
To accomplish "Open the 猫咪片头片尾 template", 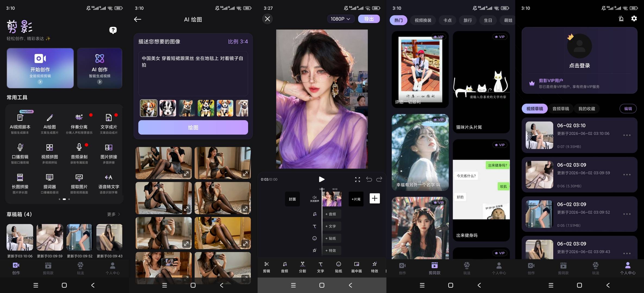I will coord(481,82).
